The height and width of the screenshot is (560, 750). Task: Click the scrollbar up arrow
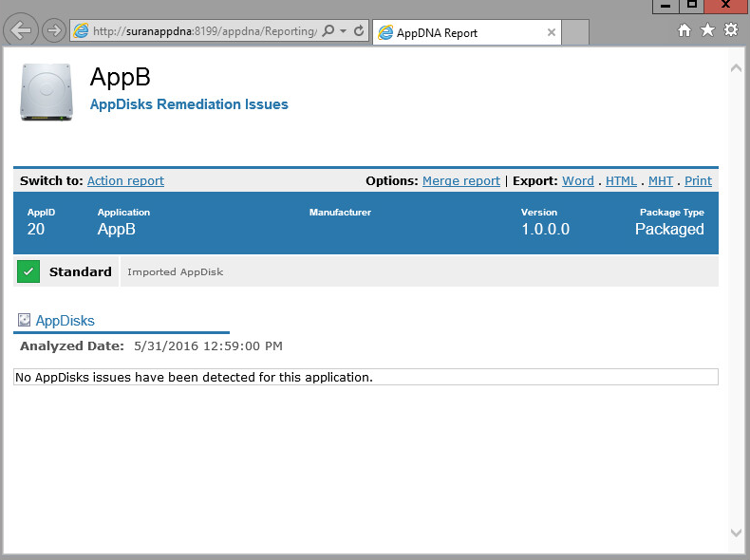pyautogui.click(x=736, y=68)
